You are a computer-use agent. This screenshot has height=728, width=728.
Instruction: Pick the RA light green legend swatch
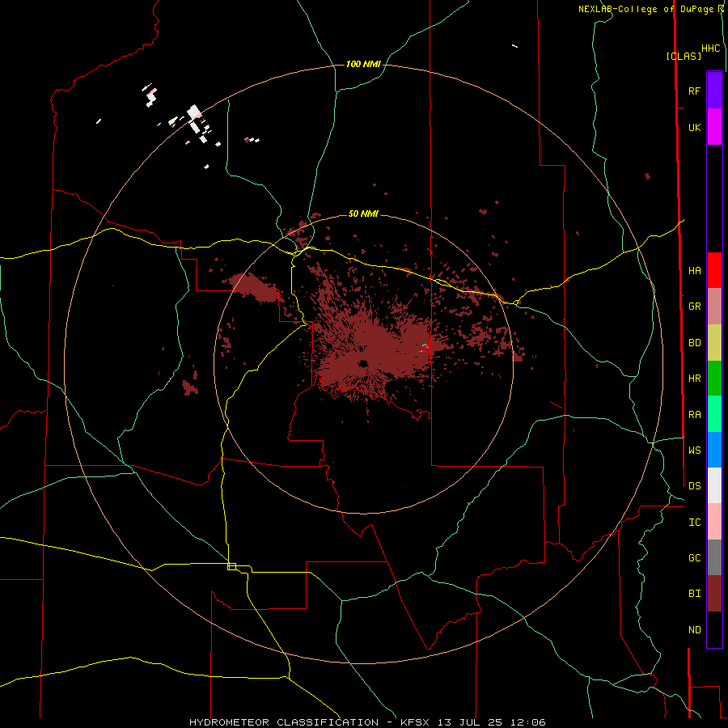click(x=714, y=414)
